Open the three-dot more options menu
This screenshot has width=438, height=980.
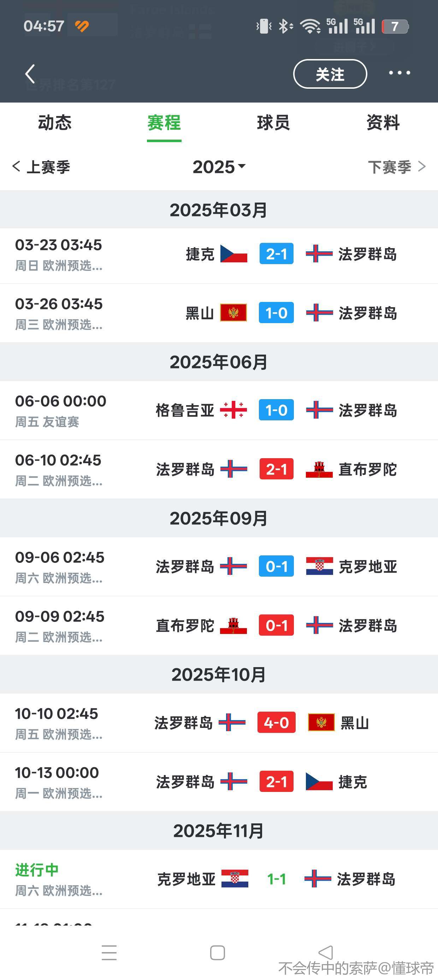399,73
